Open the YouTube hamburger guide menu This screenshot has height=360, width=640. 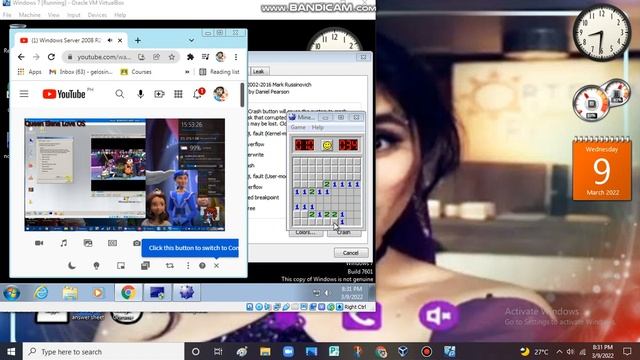(x=24, y=94)
